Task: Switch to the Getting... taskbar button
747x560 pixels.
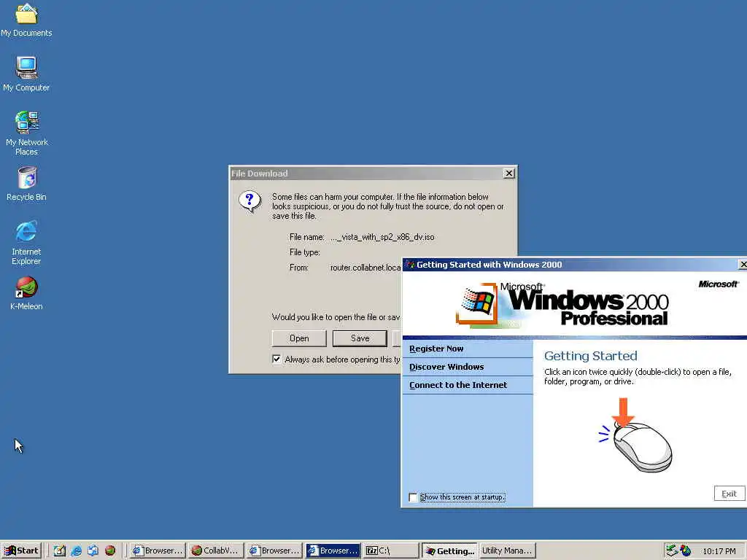Action: click(x=449, y=551)
